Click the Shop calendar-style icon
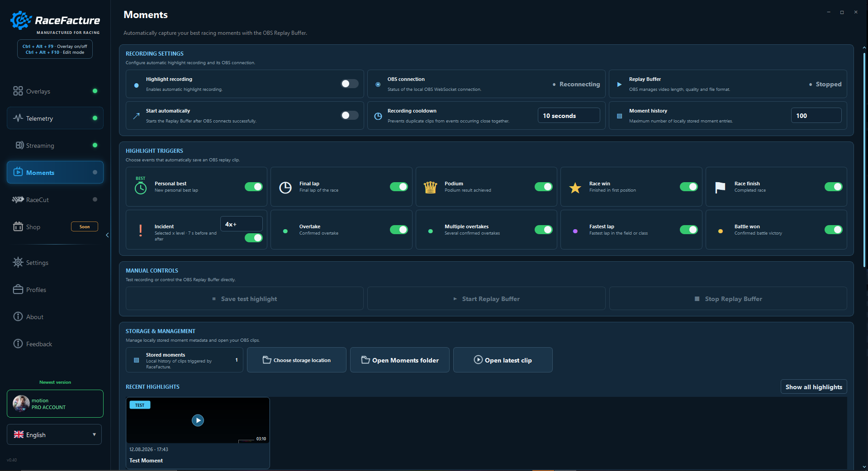 click(x=18, y=227)
